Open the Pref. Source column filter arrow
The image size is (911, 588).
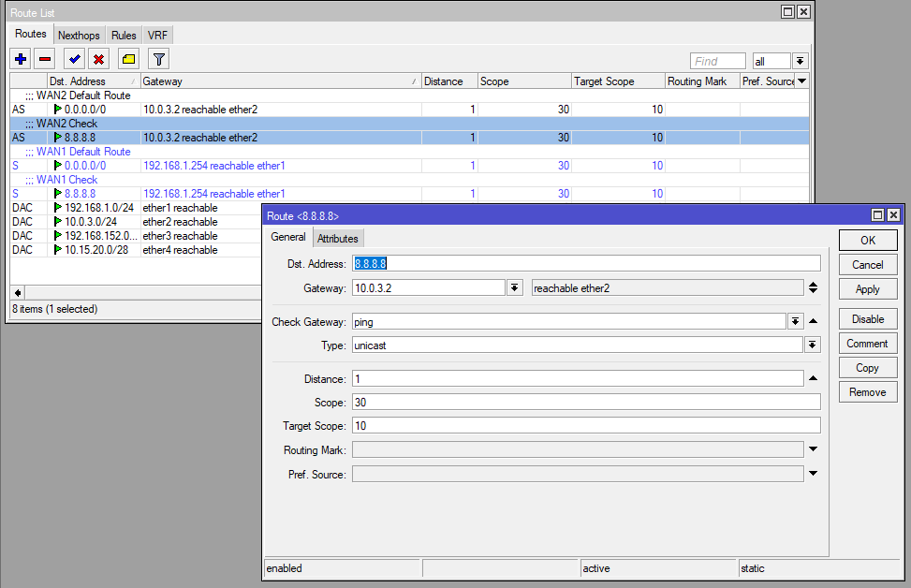pos(801,81)
